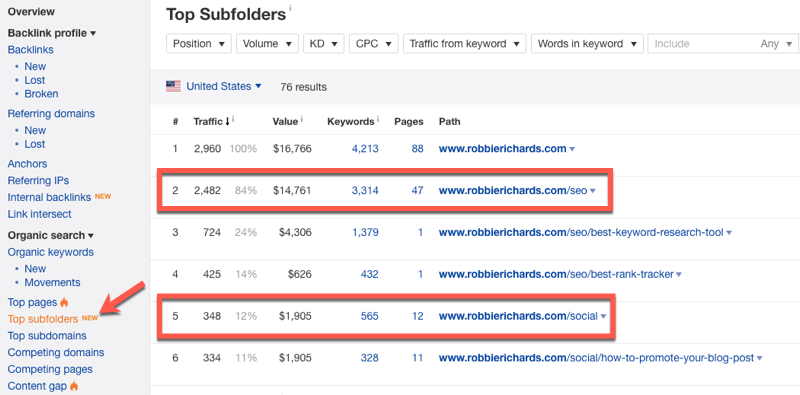Expand menu arrow for /social path
Viewport: 800px width, 395px height.
tap(604, 316)
